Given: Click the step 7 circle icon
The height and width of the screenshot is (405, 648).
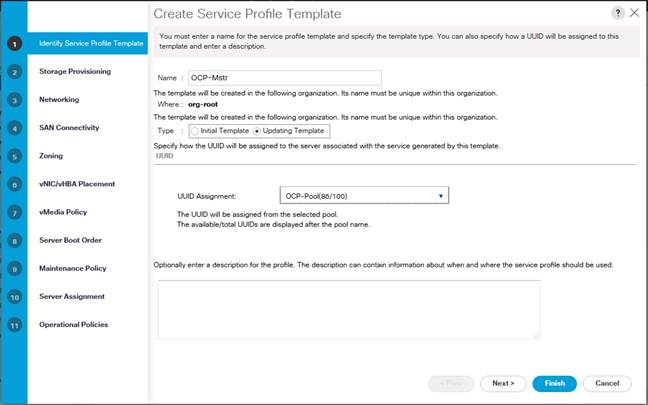Looking at the screenshot, I should point(14,213).
